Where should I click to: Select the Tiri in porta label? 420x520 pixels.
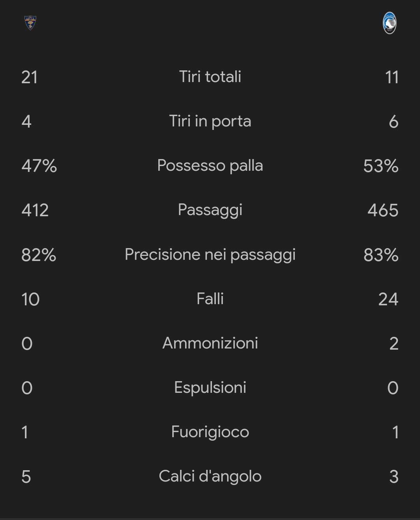pyautogui.click(x=210, y=121)
